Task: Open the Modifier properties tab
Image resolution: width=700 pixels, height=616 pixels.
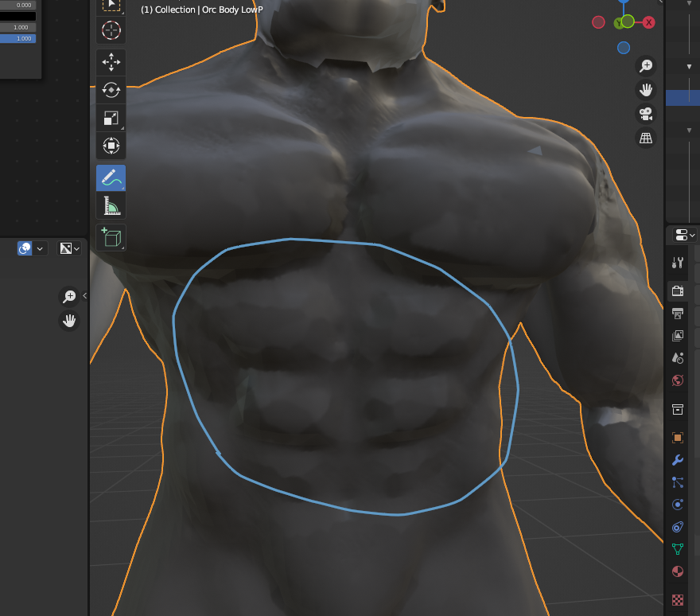Action: tap(677, 460)
